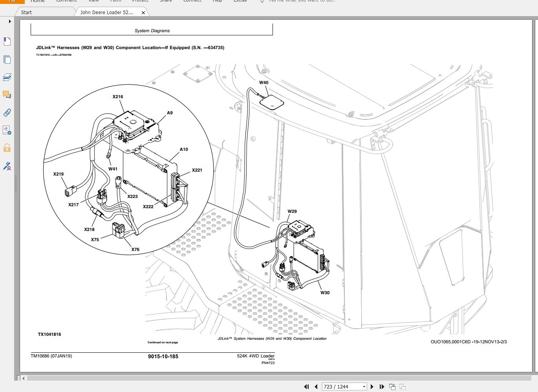Jump to the last page

click(x=381, y=387)
